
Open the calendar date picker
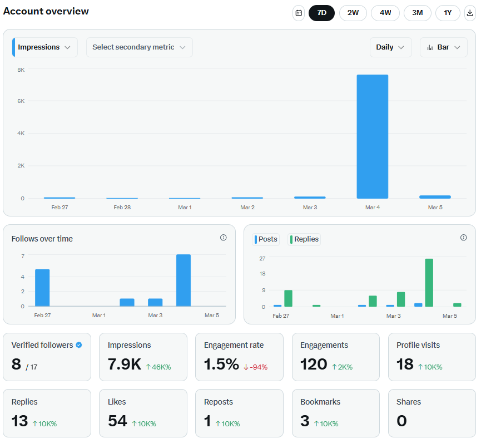(x=299, y=13)
